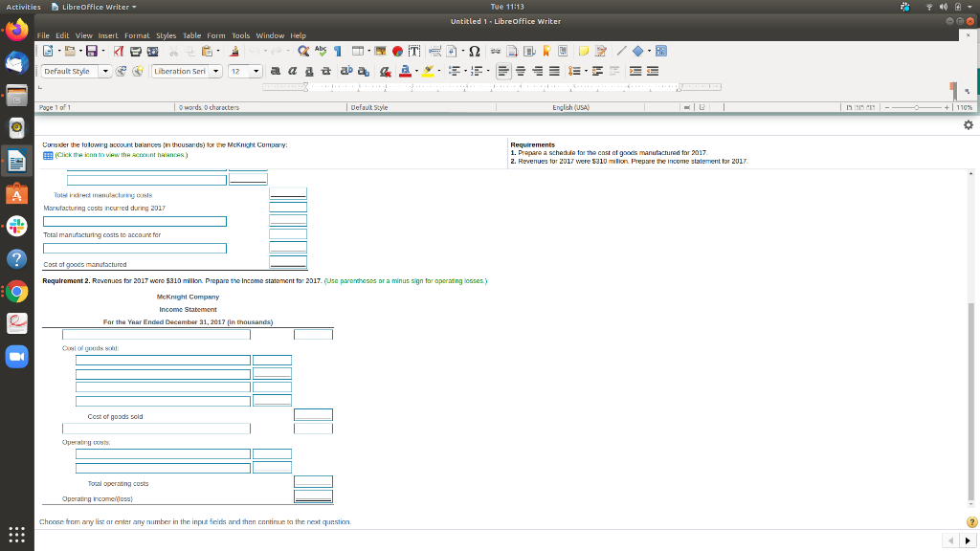Open the font size dropdown

257,70
